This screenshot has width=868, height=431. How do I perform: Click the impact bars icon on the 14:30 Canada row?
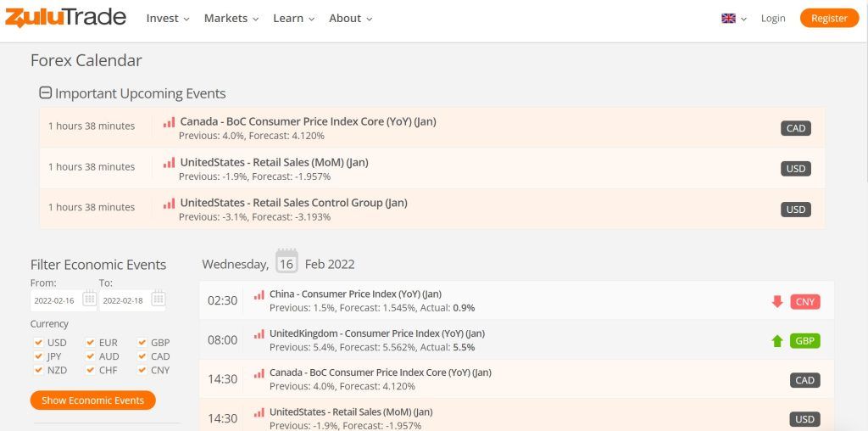[x=259, y=373]
